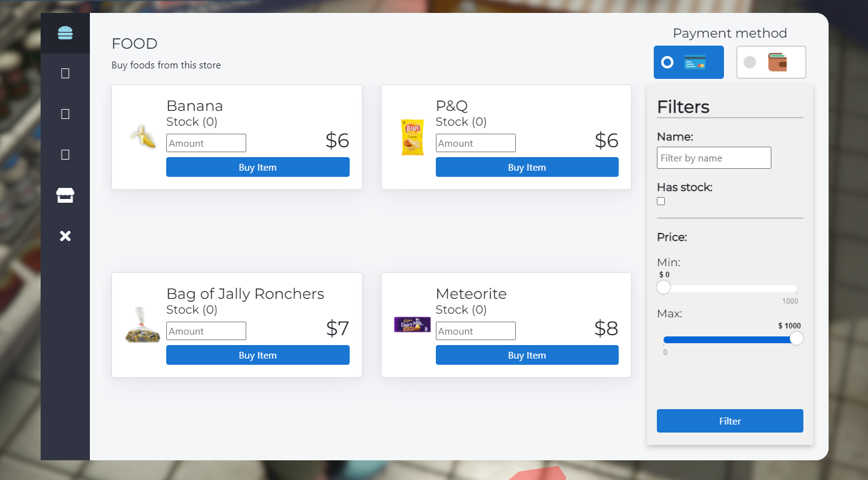Select card payment radio button
Screen dimensions: 868x480
click(x=667, y=62)
